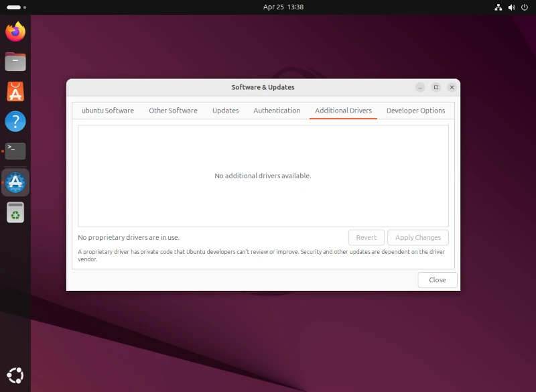
Task: Minimize the Software & Updates window
Action: click(x=420, y=87)
